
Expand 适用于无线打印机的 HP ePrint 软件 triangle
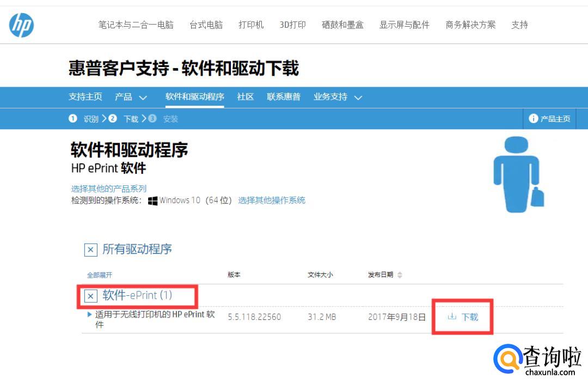coord(89,314)
